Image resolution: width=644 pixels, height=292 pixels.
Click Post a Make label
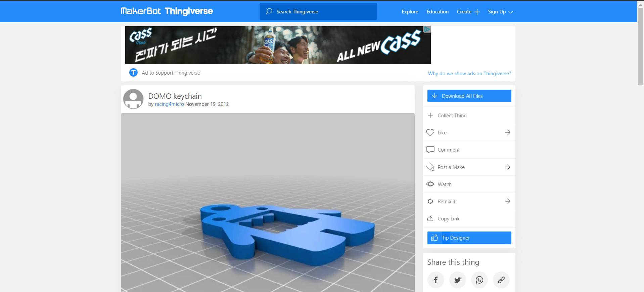451,167
